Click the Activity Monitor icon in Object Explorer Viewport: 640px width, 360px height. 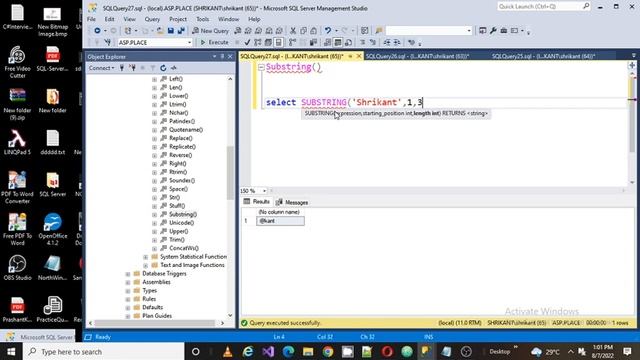173,68
